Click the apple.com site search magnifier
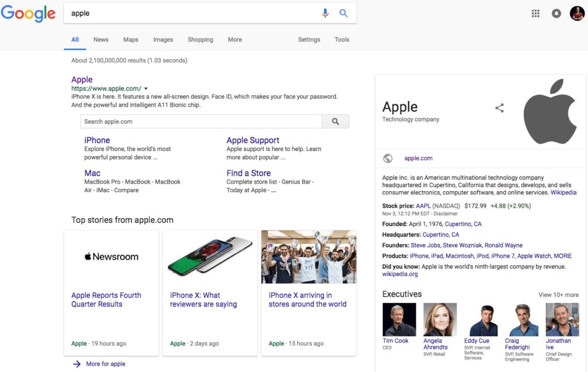 pyautogui.click(x=335, y=122)
